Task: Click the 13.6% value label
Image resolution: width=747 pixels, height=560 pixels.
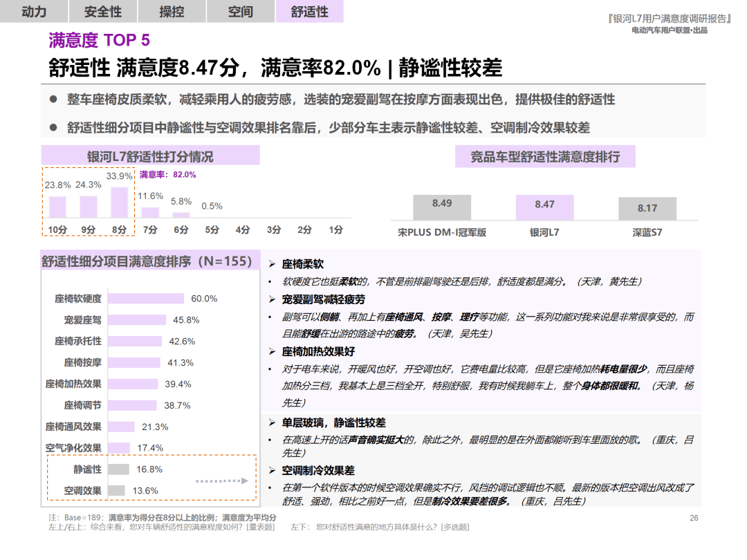Action: pos(145,490)
